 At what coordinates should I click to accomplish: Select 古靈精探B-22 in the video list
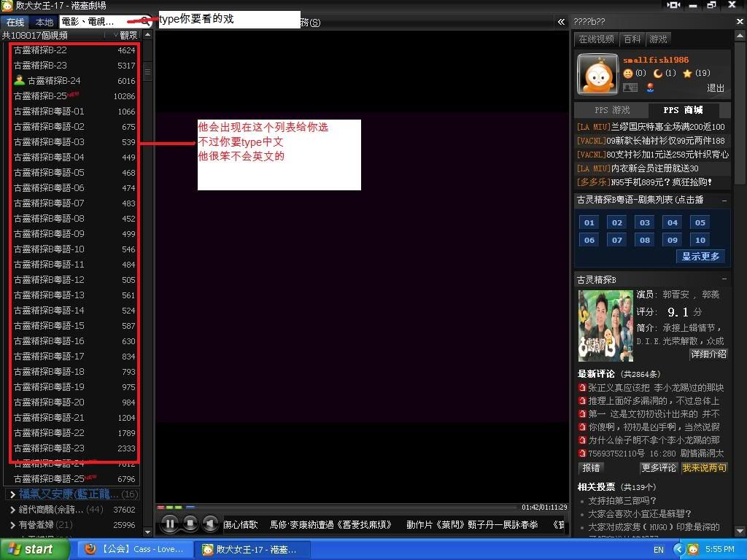coord(74,50)
